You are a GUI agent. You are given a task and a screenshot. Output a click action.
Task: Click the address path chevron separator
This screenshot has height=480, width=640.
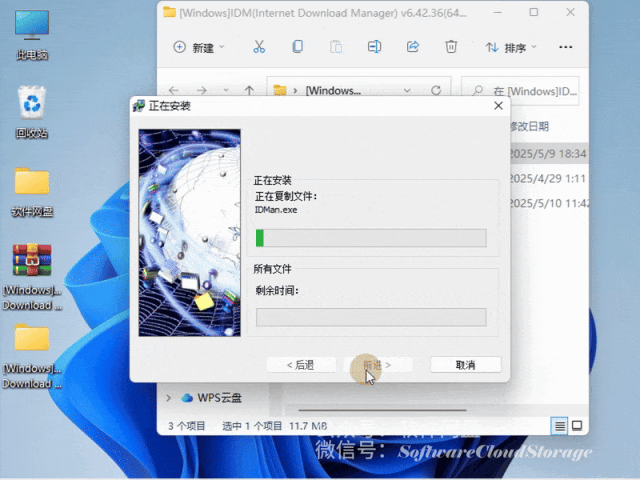(x=295, y=90)
